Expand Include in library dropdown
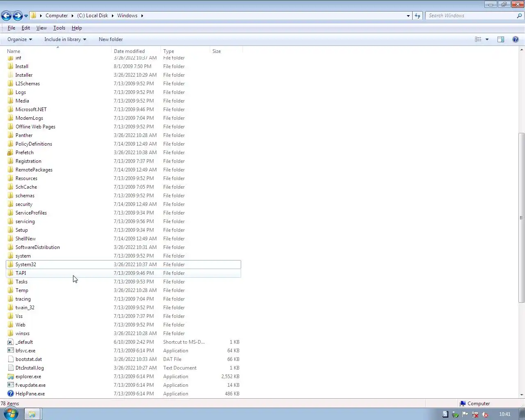The width and height of the screenshot is (525, 420). [x=65, y=39]
